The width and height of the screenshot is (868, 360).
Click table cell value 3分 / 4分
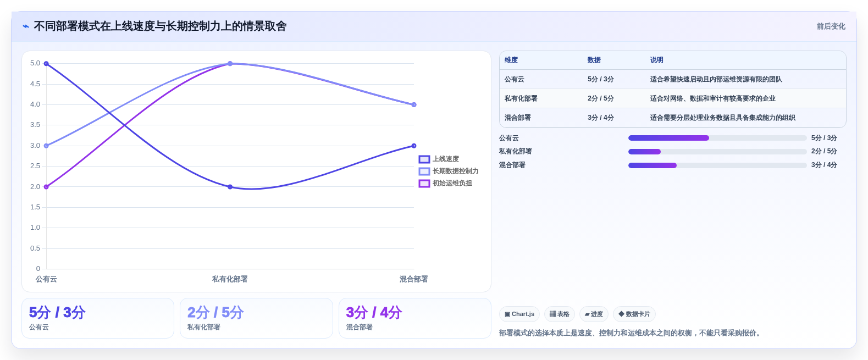601,118
